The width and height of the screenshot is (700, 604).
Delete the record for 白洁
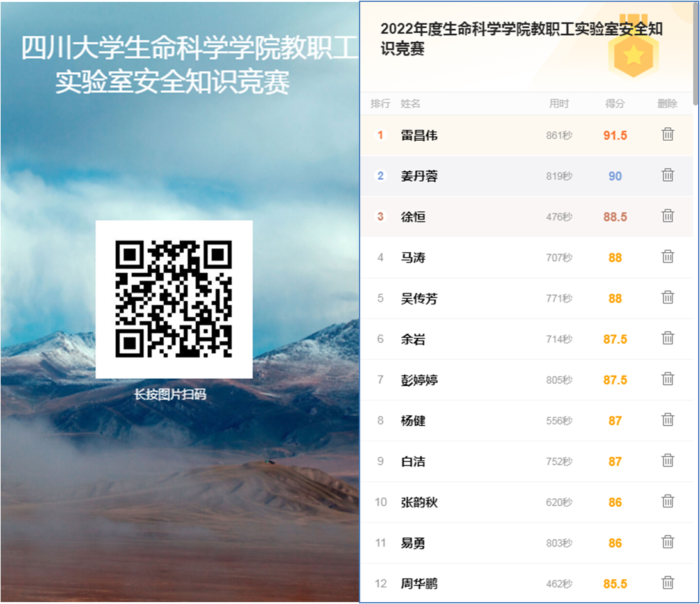pyautogui.click(x=667, y=461)
